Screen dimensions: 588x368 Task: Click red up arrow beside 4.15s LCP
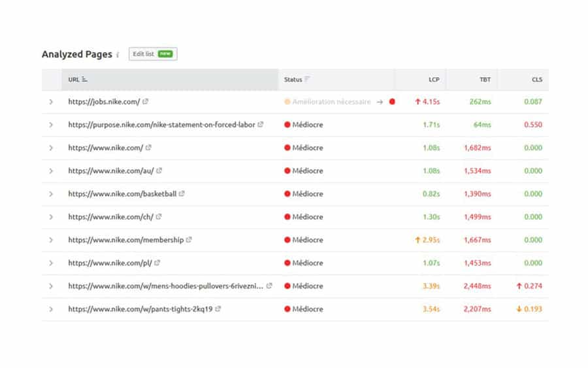click(x=417, y=102)
